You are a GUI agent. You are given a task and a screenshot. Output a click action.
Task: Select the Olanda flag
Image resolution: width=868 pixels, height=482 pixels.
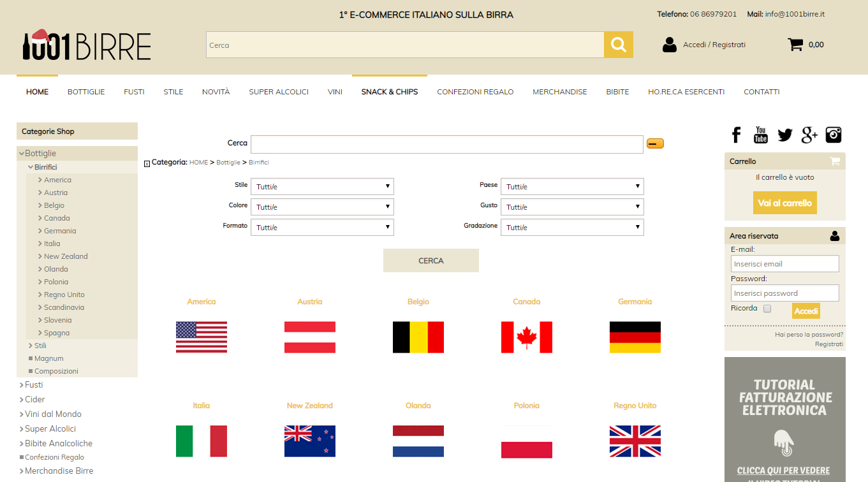pos(418,441)
